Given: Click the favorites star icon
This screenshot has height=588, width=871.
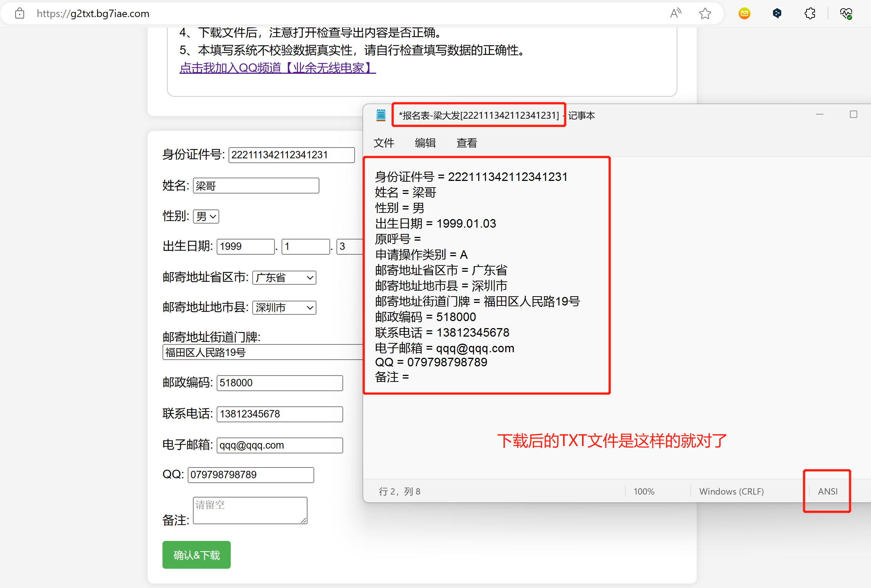Looking at the screenshot, I should click(705, 13).
